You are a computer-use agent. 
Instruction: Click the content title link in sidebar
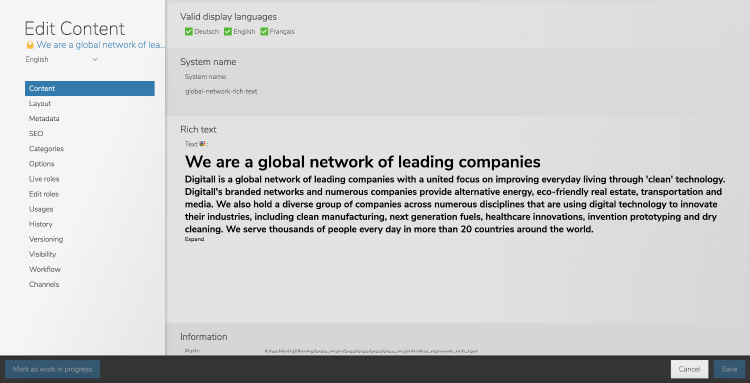coord(101,45)
